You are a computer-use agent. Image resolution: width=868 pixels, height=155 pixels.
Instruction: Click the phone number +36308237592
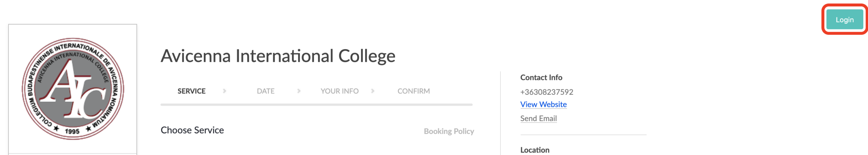click(x=547, y=92)
